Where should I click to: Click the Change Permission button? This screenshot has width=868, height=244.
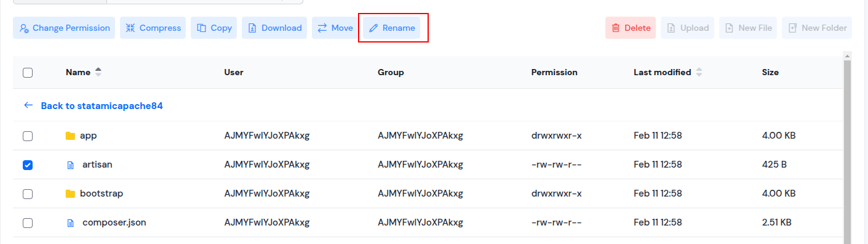[x=64, y=28]
